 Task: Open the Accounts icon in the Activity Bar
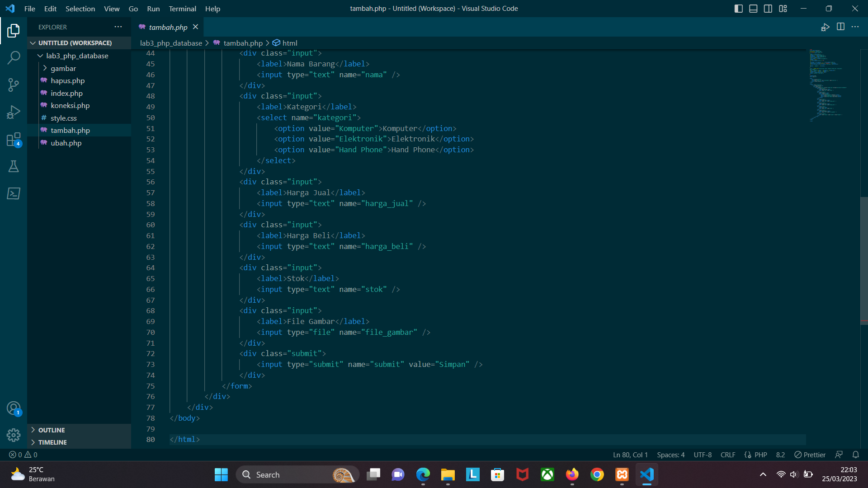coord(14,407)
